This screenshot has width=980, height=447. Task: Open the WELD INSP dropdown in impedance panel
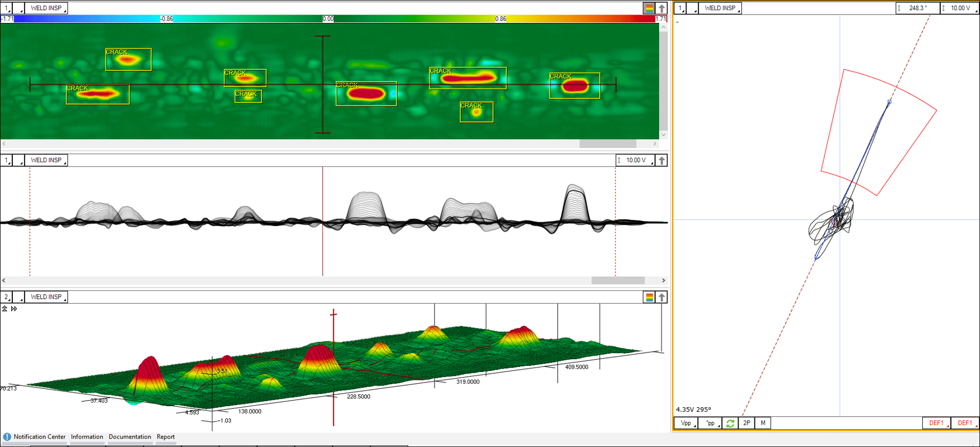pos(720,8)
